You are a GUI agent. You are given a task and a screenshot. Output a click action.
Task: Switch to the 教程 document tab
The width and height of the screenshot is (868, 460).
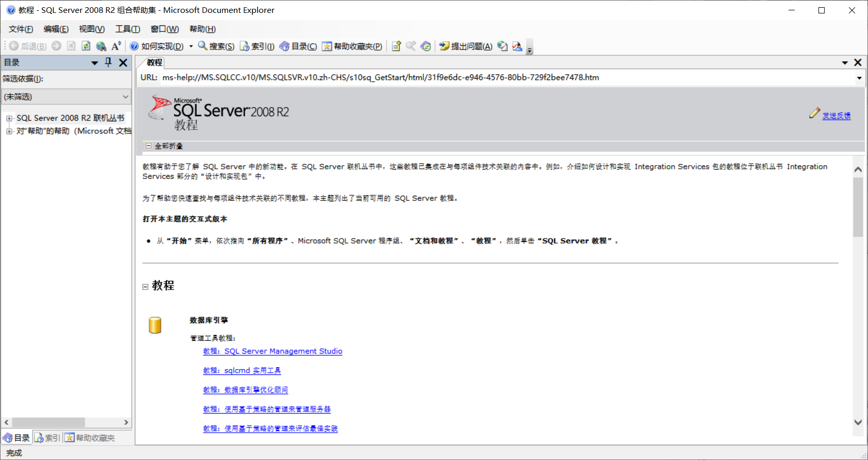click(x=154, y=62)
